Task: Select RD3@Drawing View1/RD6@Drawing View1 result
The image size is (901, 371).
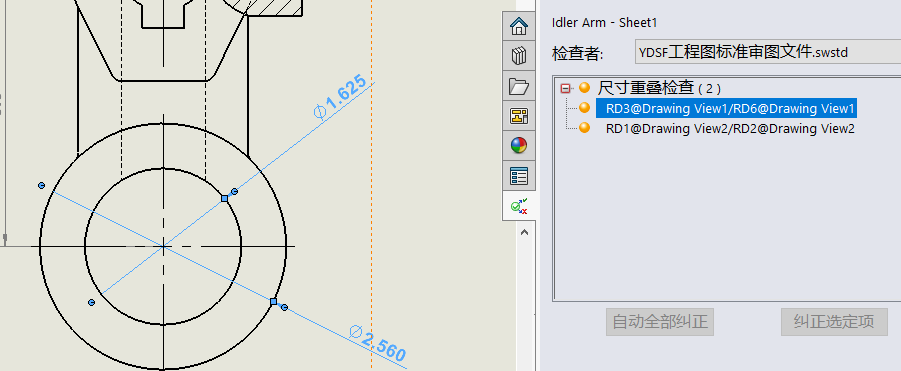Action: click(x=726, y=108)
